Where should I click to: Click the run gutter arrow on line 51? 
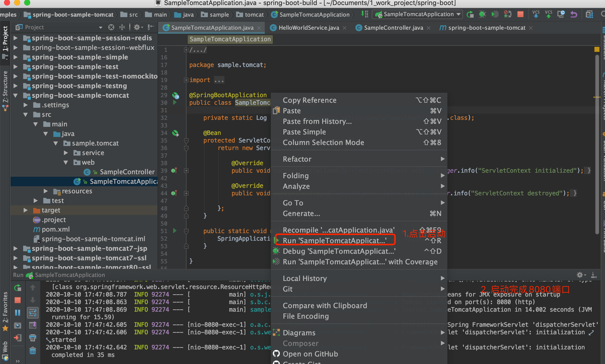click(175, 231)
